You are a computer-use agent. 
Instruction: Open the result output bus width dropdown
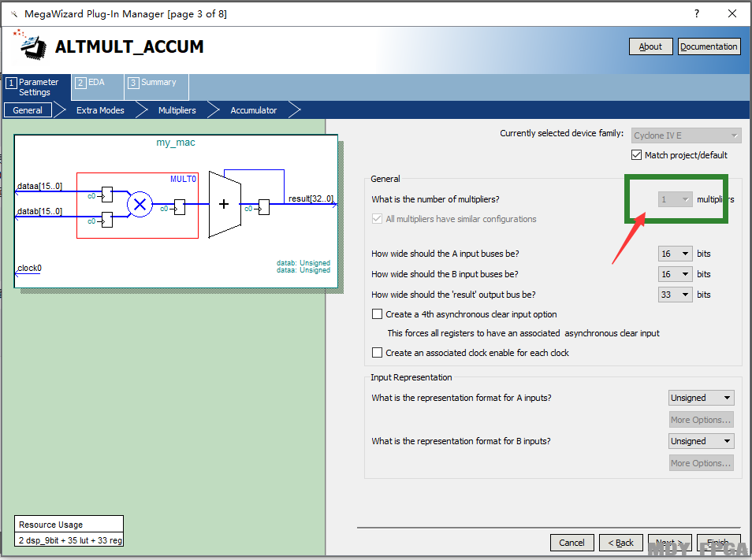click(676, 295)
